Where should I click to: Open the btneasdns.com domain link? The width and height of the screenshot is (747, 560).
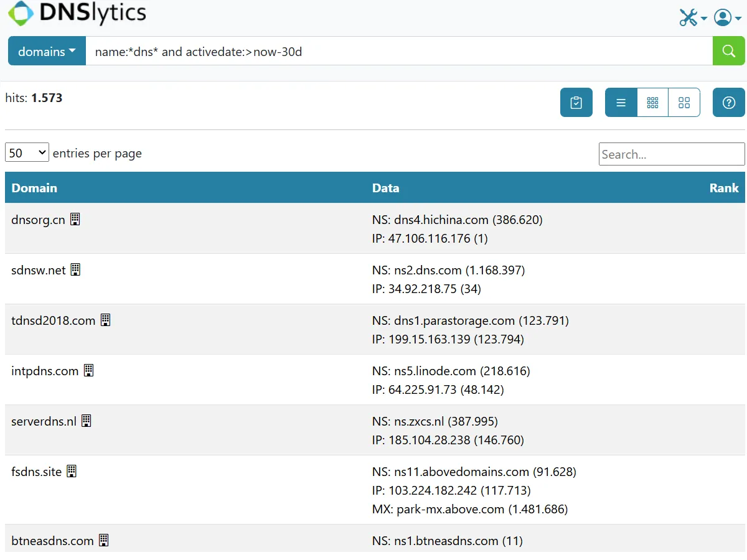click(52, 541)
